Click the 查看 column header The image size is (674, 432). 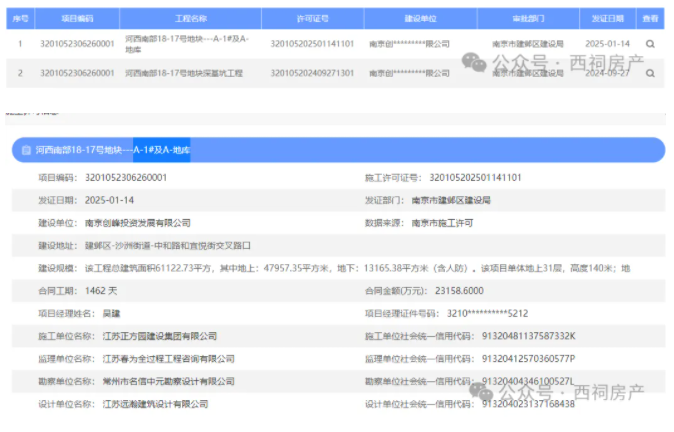[x=651, y=18]
